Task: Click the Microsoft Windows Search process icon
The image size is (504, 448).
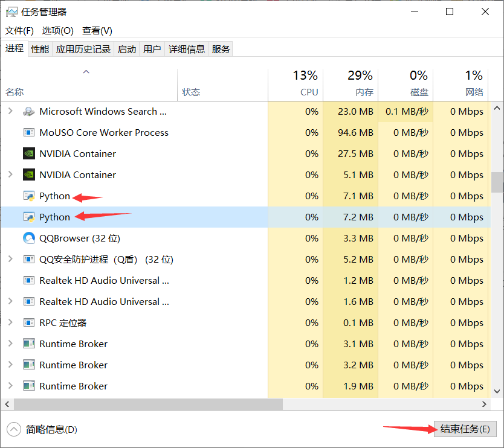Action: point(28,112)
